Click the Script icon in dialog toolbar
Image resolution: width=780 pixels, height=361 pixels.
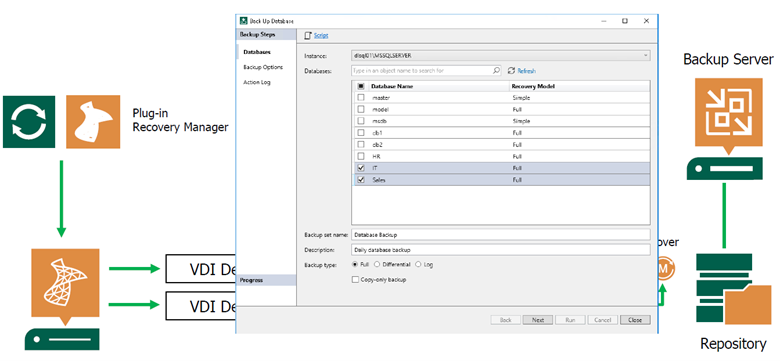[308, 35]
